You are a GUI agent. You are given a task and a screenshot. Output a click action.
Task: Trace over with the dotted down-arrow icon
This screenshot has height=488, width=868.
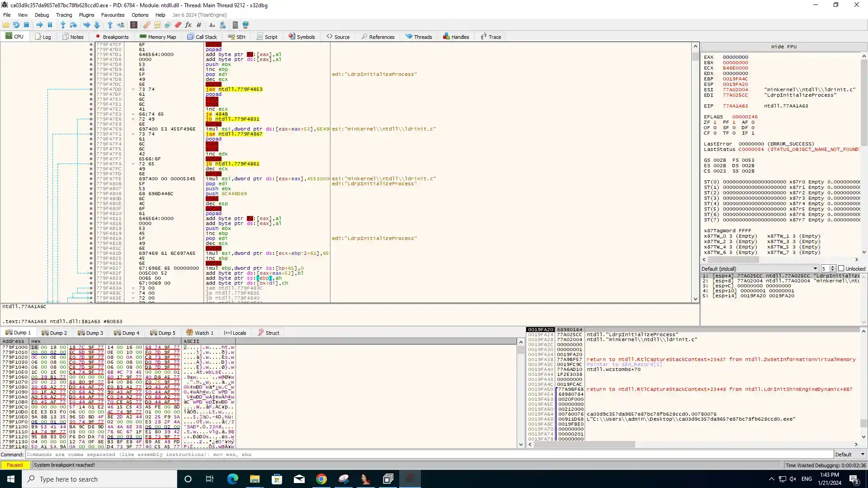[x=97, y=25]
